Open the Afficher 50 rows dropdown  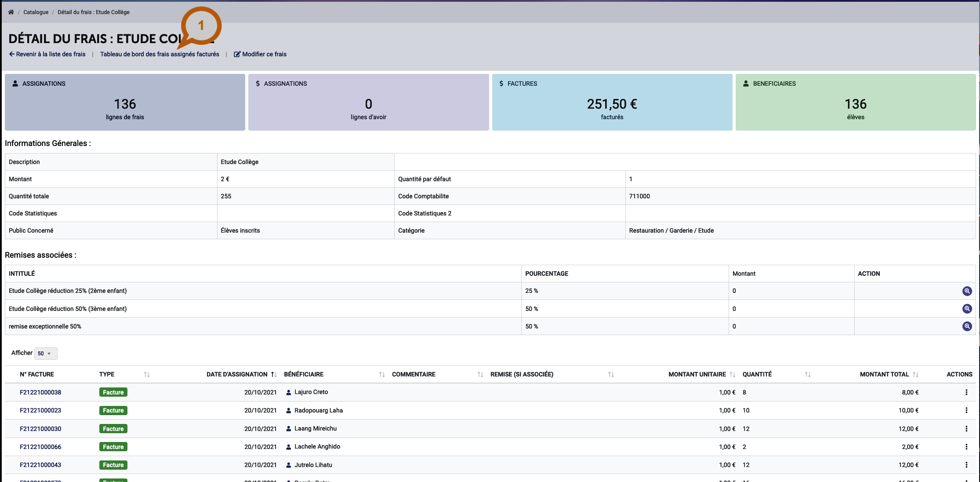[45, 353]
